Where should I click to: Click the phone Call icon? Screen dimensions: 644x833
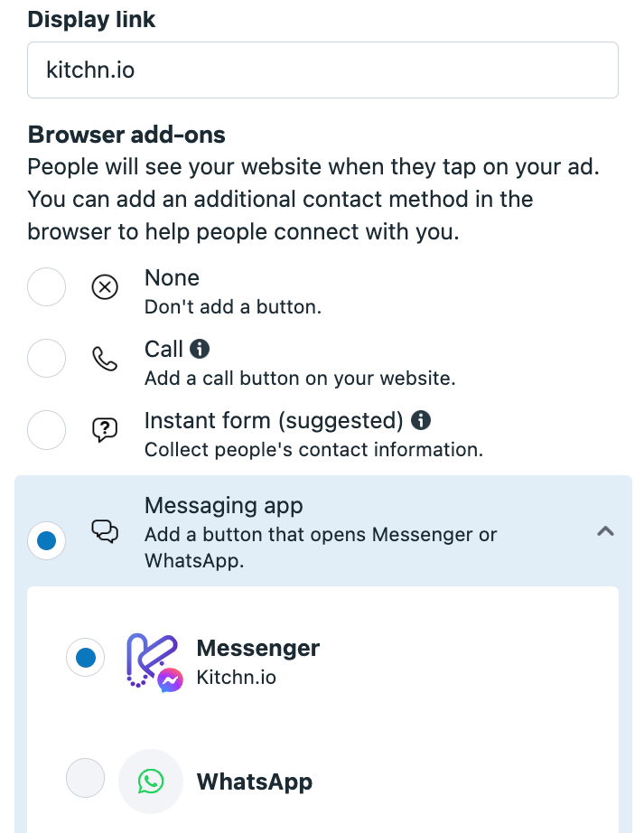[105, 359]
